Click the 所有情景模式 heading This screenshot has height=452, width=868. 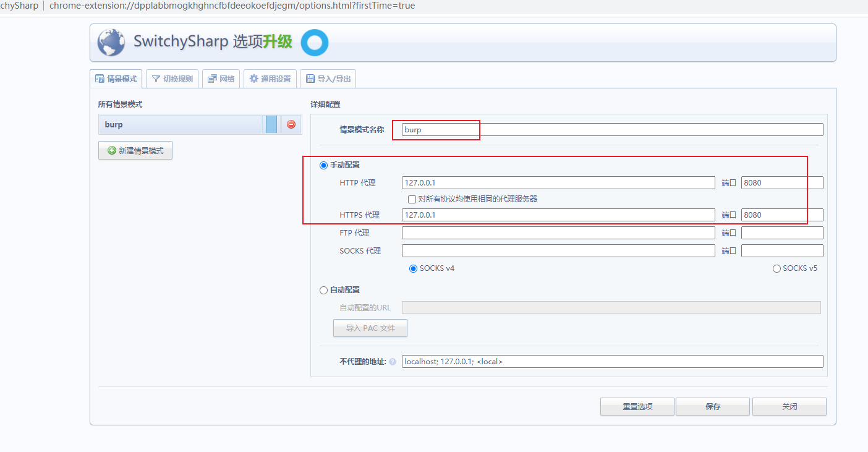(x=120, y=104)
